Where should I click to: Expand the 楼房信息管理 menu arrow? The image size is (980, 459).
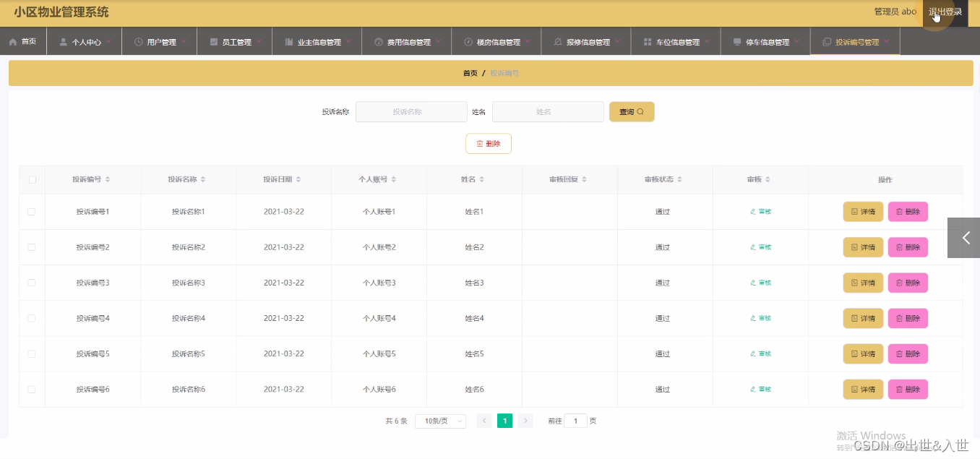click(528, 41)
